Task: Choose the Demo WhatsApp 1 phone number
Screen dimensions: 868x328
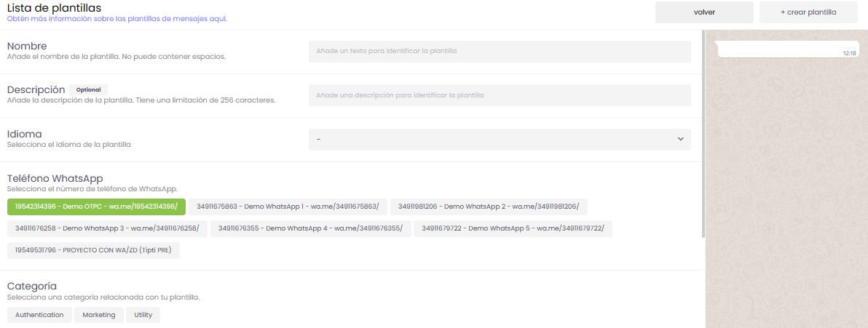Action: 288,207
